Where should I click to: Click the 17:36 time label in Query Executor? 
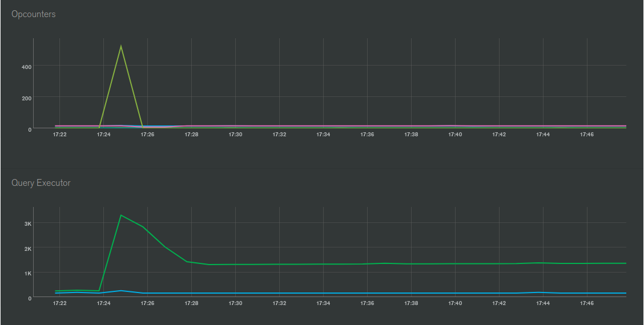pyautogui.click(x=367, y=303)
